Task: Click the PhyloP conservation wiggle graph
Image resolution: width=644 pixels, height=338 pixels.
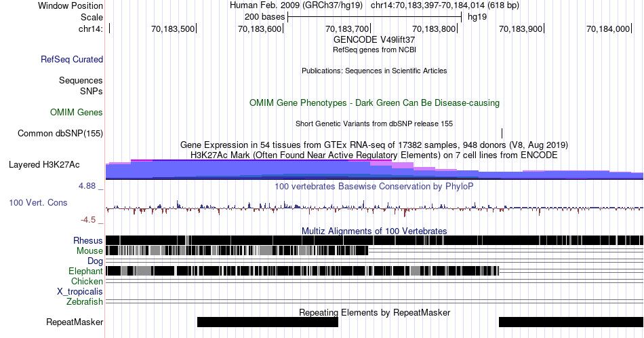Action: (x=374, y=208)
